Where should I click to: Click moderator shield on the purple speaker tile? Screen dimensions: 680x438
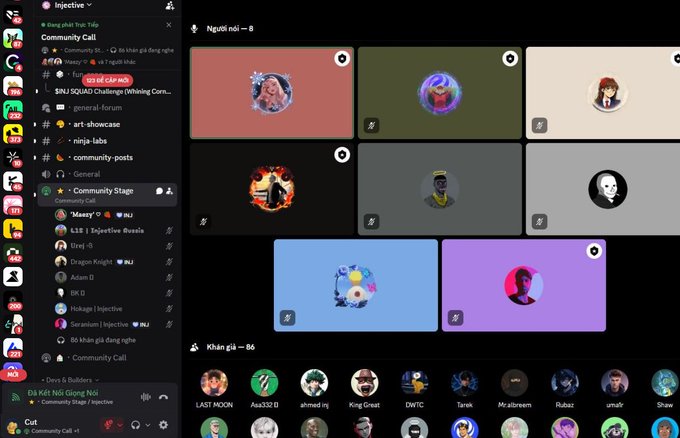point(594,251)
